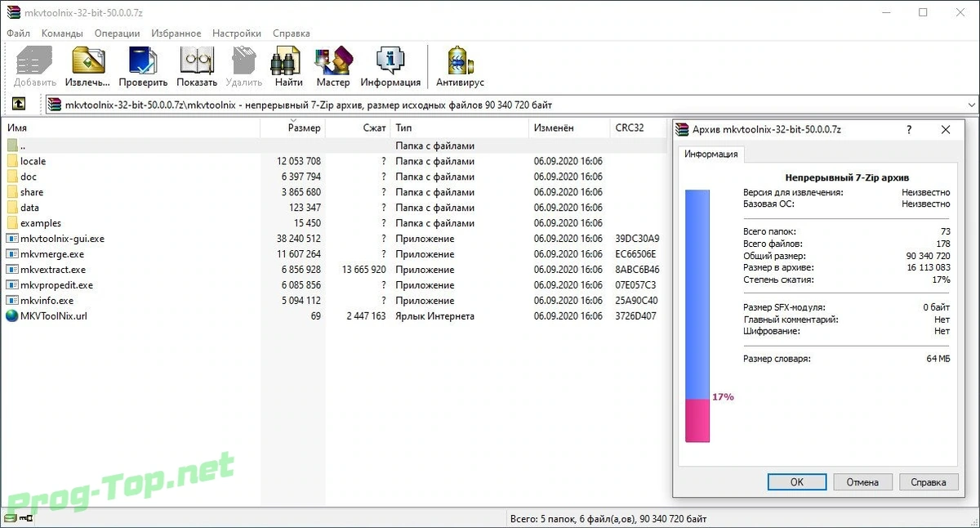This screenshot has width=980, height=528.
Task: Click the mkvpropedit.exe file icon
Action: tap(12, 285)
